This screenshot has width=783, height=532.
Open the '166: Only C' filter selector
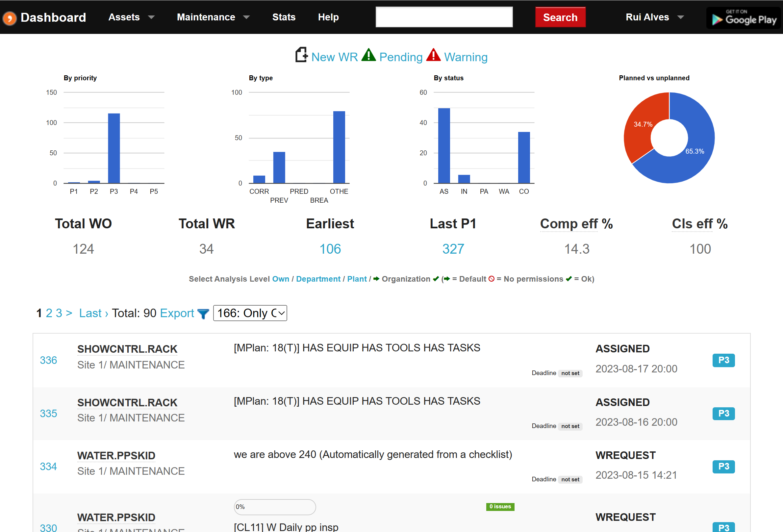[x=250, y=313]
